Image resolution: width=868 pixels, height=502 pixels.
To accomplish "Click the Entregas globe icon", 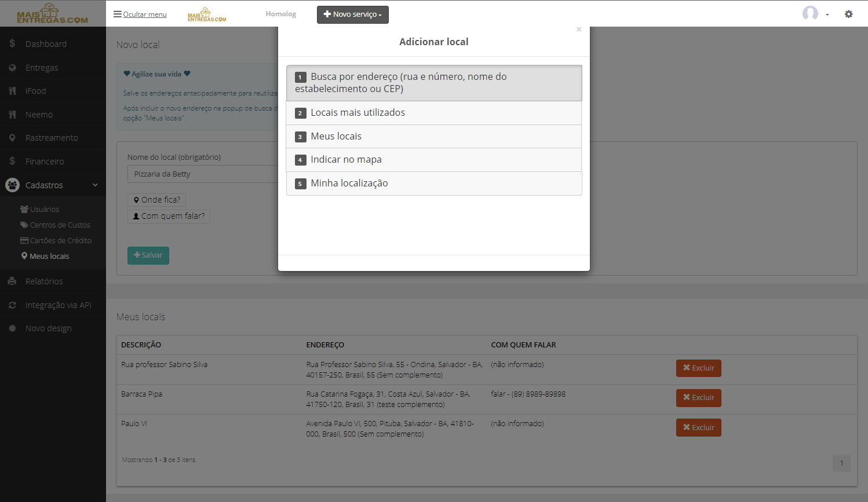I will coord(12,68).
